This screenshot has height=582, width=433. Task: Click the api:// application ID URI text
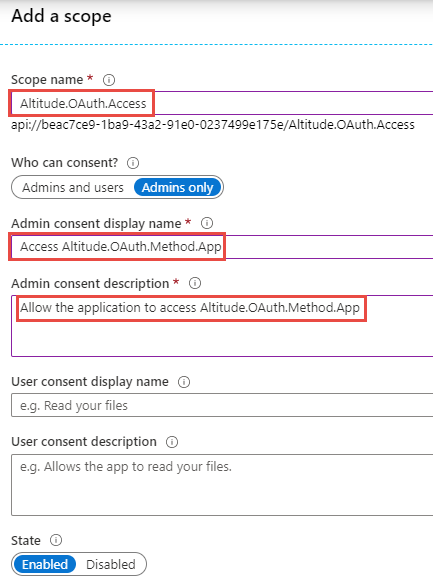213,125
